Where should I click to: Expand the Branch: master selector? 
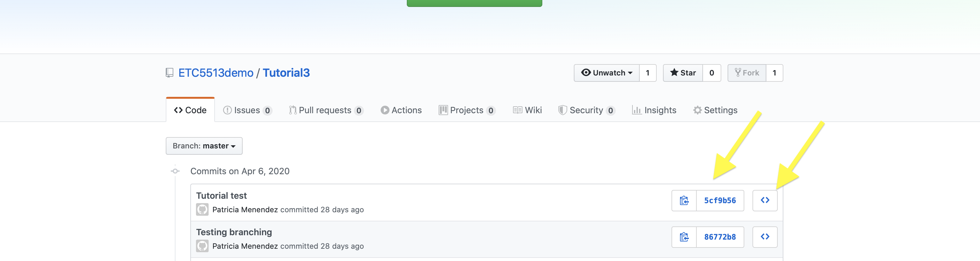click(x=204, y=146)
